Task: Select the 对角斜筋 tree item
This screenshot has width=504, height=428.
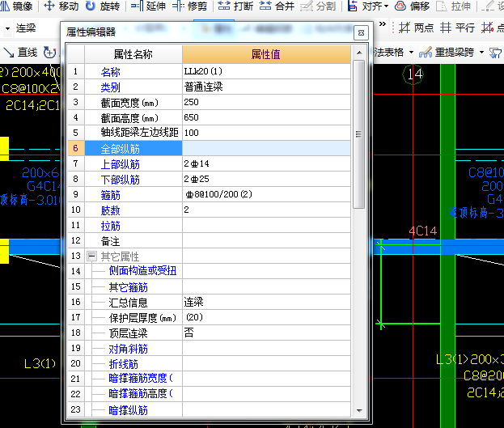Action: coord(129,349)
